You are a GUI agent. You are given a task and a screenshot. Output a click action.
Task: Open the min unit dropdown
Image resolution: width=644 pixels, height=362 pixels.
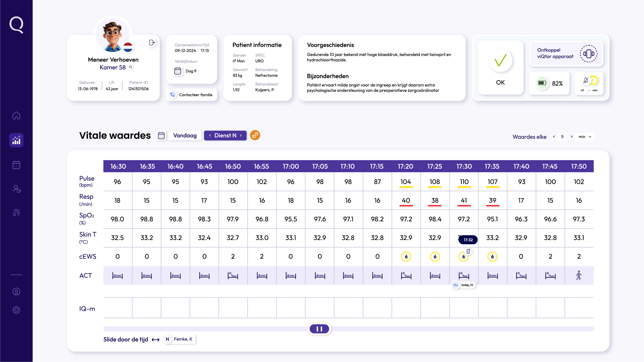[x=584, y=137]
